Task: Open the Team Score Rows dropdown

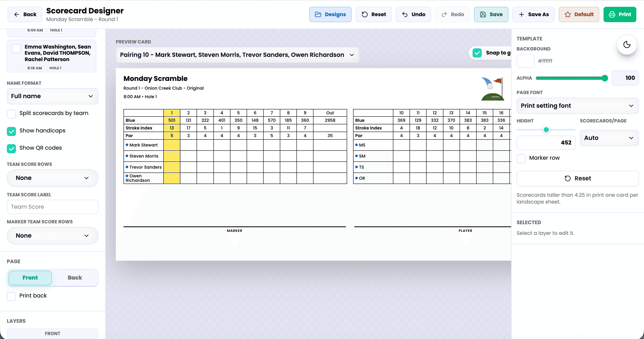Action: click(x=53, y=178)
